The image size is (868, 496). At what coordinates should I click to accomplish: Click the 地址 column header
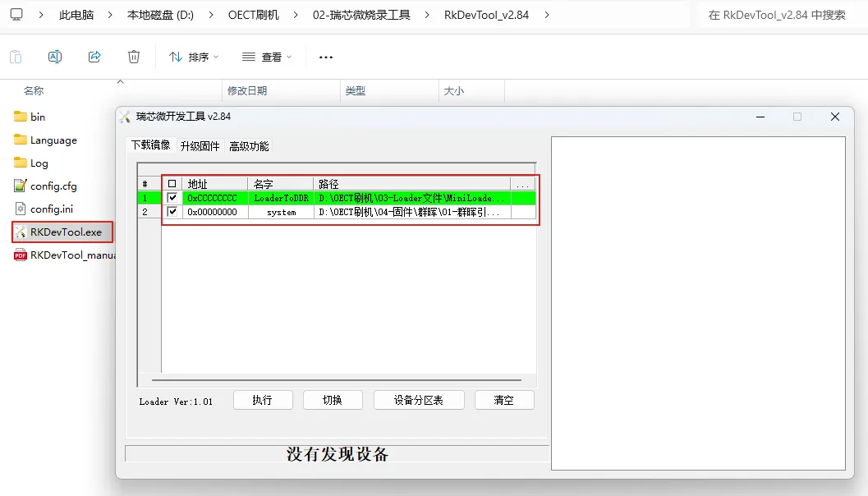tap(215, 184)
